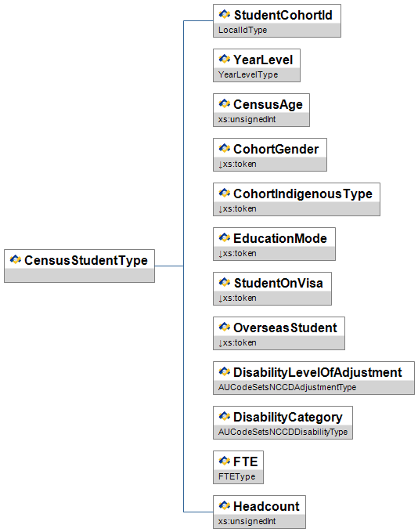418x532 pixels.
Task: Open the AUCodeSetsNCCDAdjustmentType type reference
Action: pyautogui.click(x=287, y=387)
